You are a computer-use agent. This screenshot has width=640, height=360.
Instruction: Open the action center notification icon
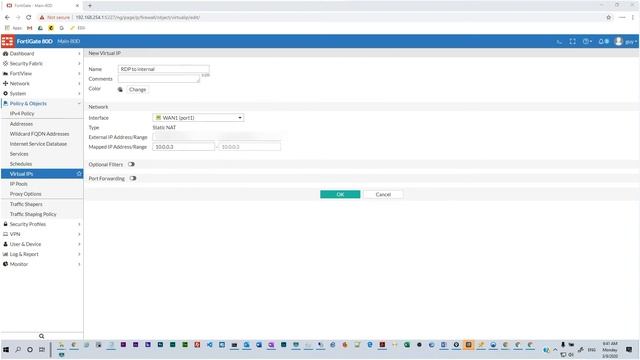pos(629,350)
